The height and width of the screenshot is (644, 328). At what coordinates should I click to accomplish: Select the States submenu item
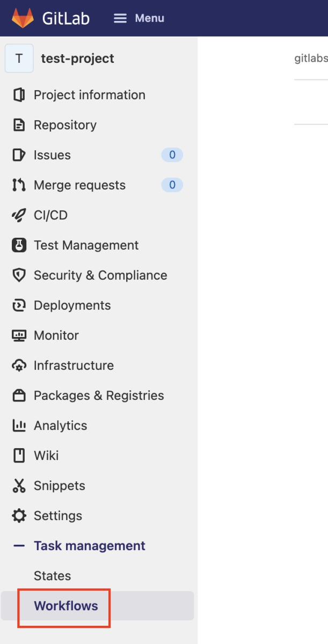point(52,576)
